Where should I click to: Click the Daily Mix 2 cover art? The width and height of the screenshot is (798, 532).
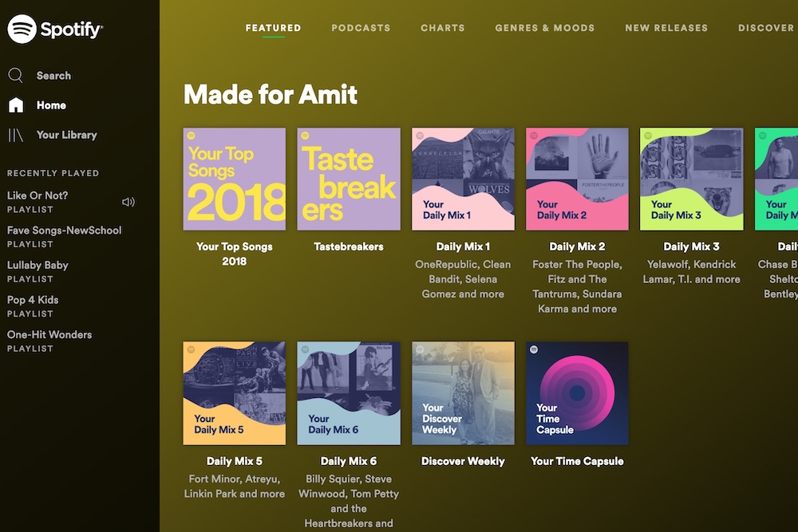[x=577, y=179]
